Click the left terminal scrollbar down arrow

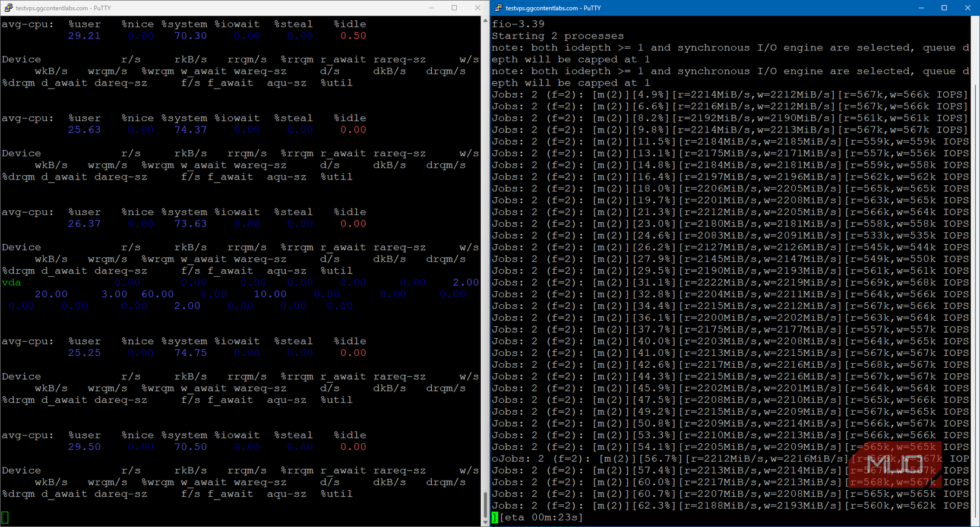click(485, 522)
